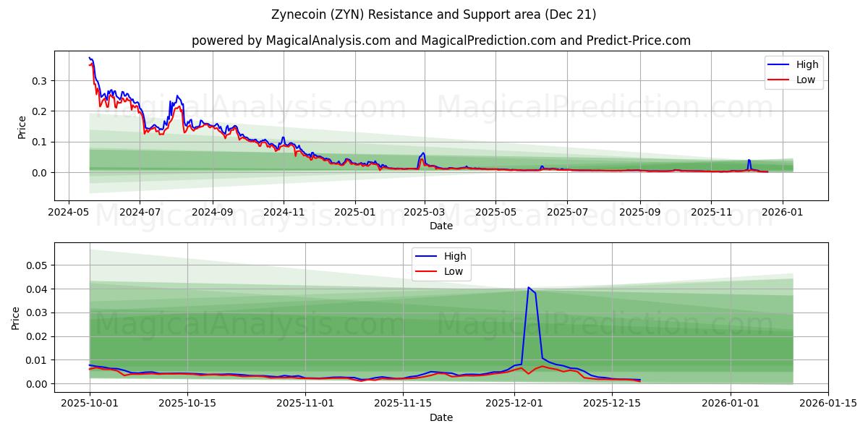Image resolution: width=868 pixels, height=434 pixels.
Task: Select the blue High line swatch in top legend
Action: tap(780, 64)
